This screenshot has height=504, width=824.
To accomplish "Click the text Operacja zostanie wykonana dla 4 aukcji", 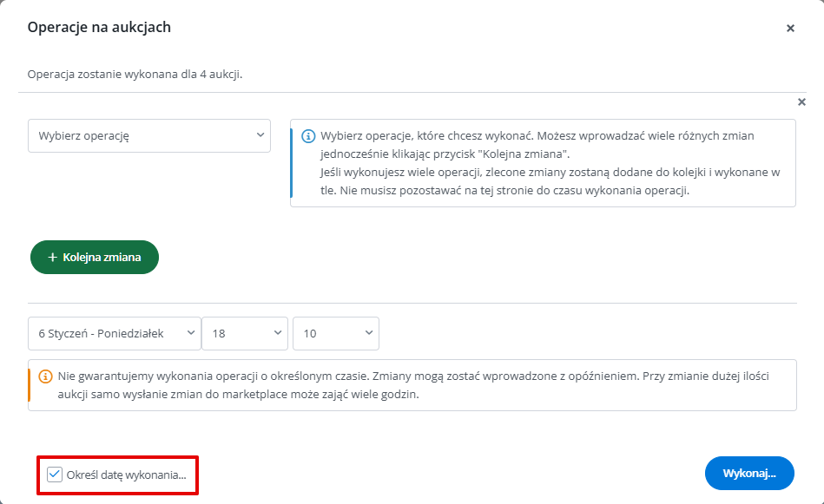I will click(x=135, y=74).
